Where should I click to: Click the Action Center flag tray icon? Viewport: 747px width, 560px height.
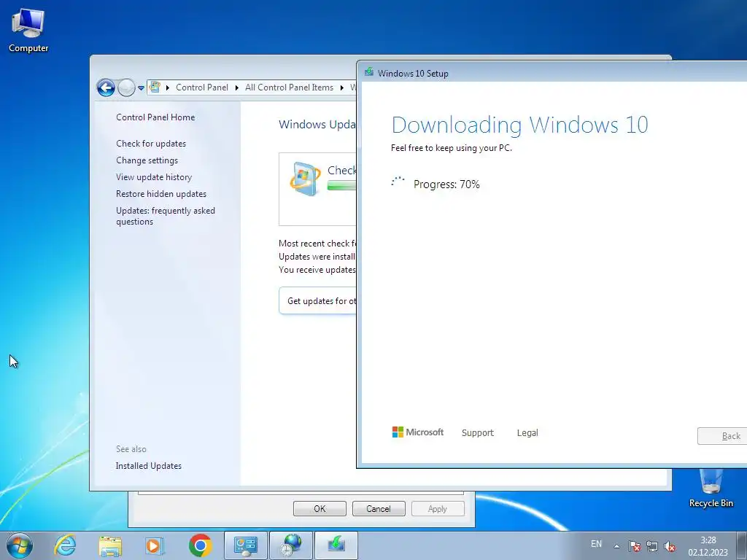635,546
